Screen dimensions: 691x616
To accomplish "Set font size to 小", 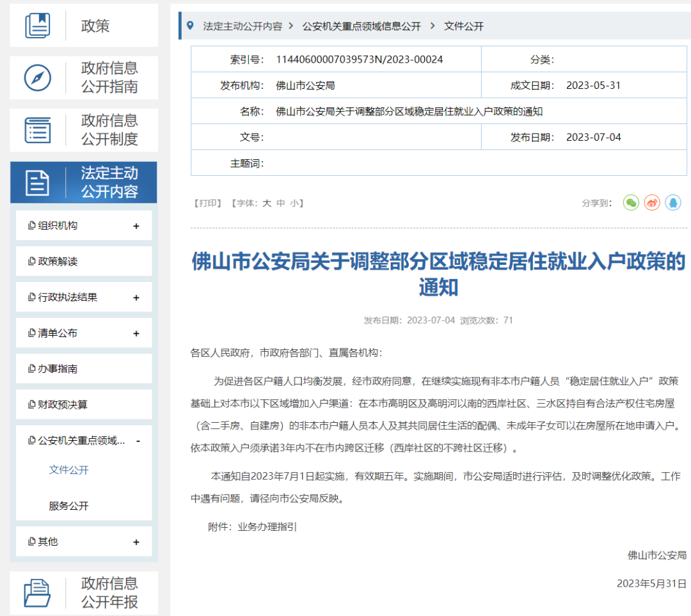I will pos(294,203).
